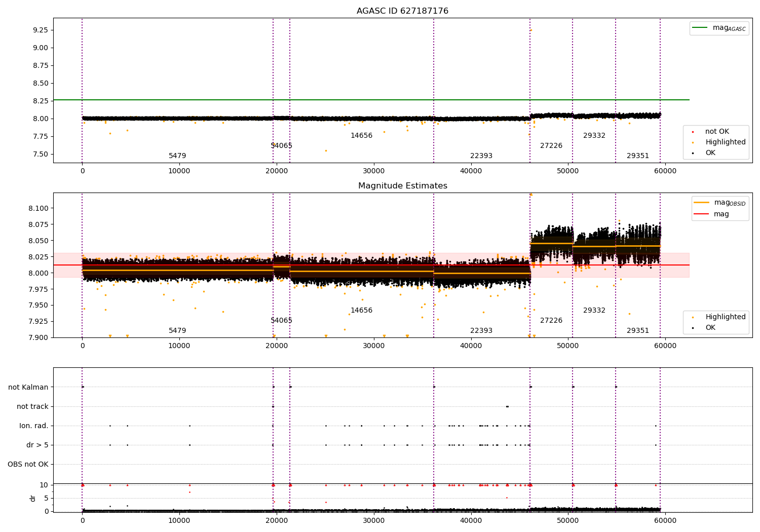
Task: Click OBSID label 29332 in the top plot
Action: tap(594, 136)
